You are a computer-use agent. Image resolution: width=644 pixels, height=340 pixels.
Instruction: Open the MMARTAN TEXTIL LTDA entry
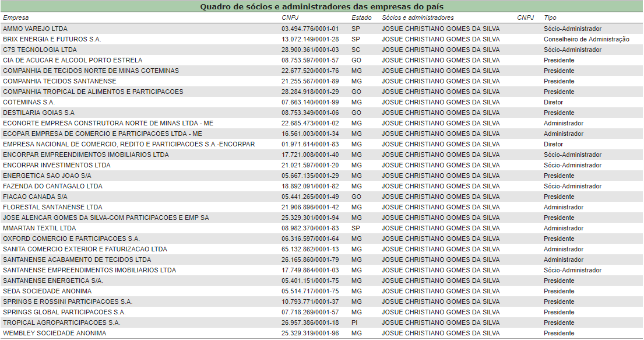[x=39, y=228]
